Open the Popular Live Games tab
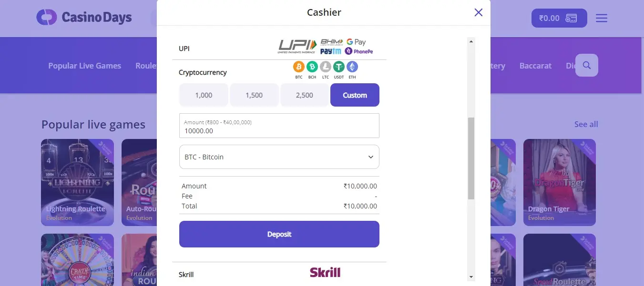Screen dimensions: 644x286 pos(84,66)
